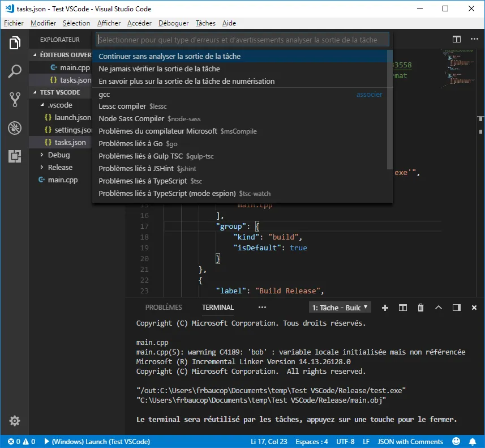Select tasks.json in open editors list

point(62,80)
